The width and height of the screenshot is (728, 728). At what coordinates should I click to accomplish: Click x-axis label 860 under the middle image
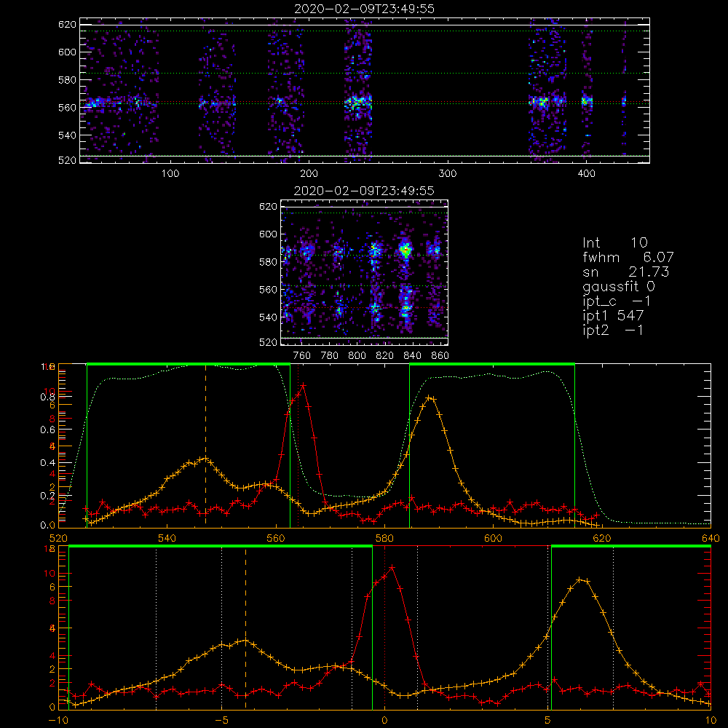coord(440,356)
